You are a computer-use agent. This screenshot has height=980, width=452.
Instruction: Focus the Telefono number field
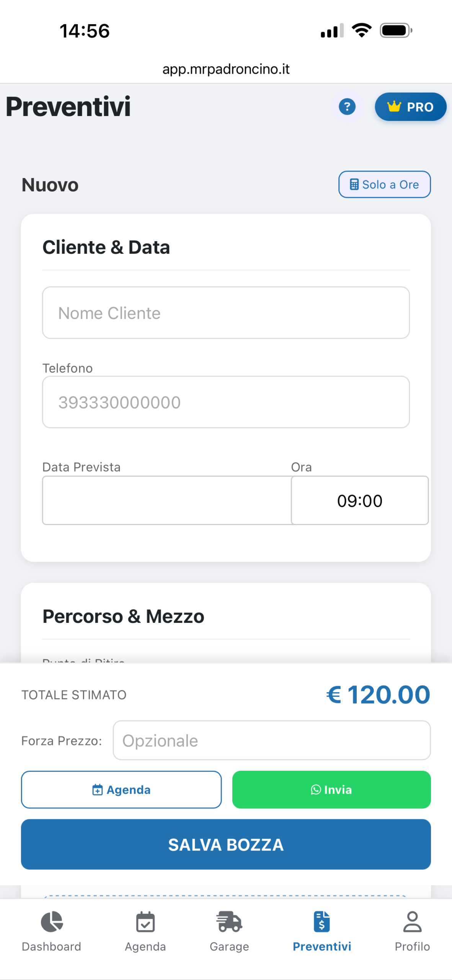(x=226, y=402)
